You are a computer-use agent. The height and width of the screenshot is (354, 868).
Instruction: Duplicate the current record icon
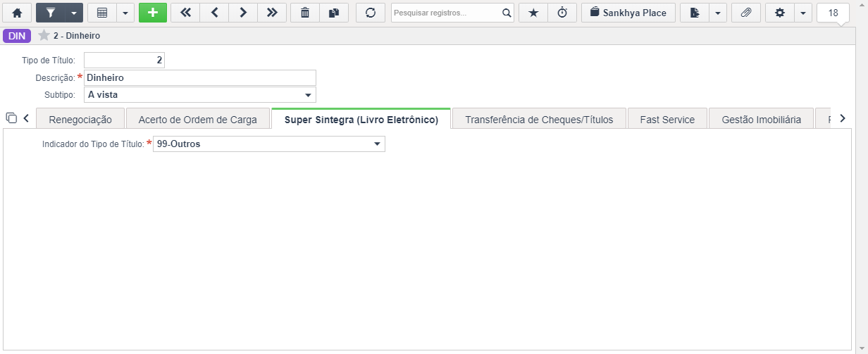click(334, 13)
